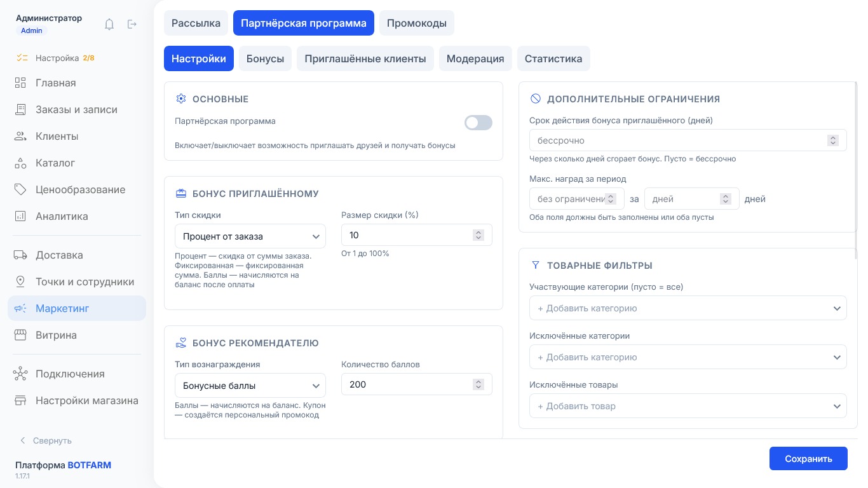868x488 pixels.
Task: Go to Заказы и записи
Action: coord(77,109)
